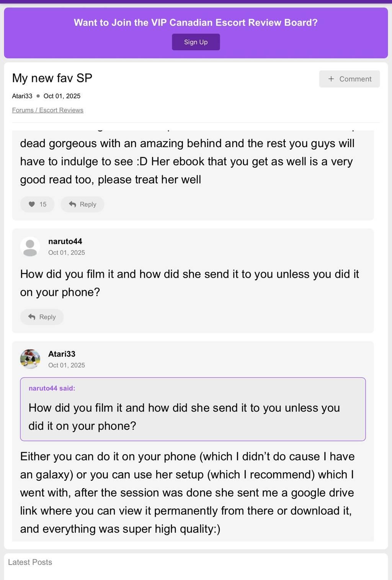The width and height of the screenshot is (392, 580).
Task: Open naruto44's profile from the username
Action: pyautogui.click(x=65, y=241)
